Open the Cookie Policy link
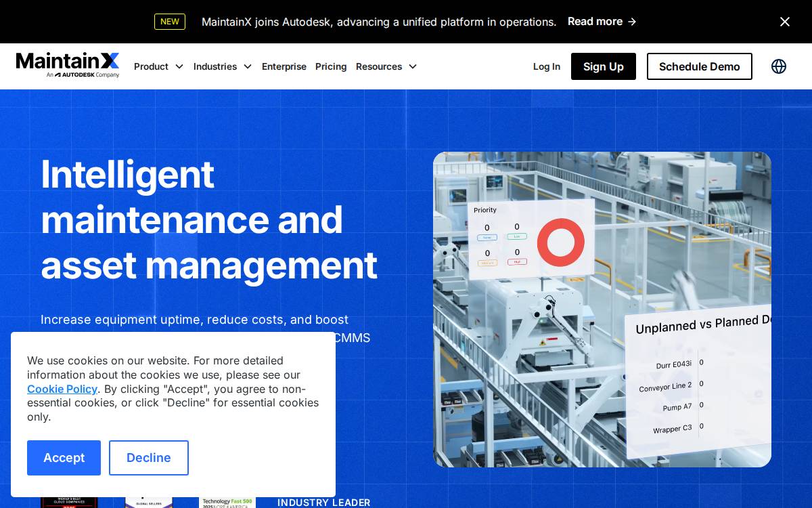Screen dimensions: 812x508 (62, 389)
